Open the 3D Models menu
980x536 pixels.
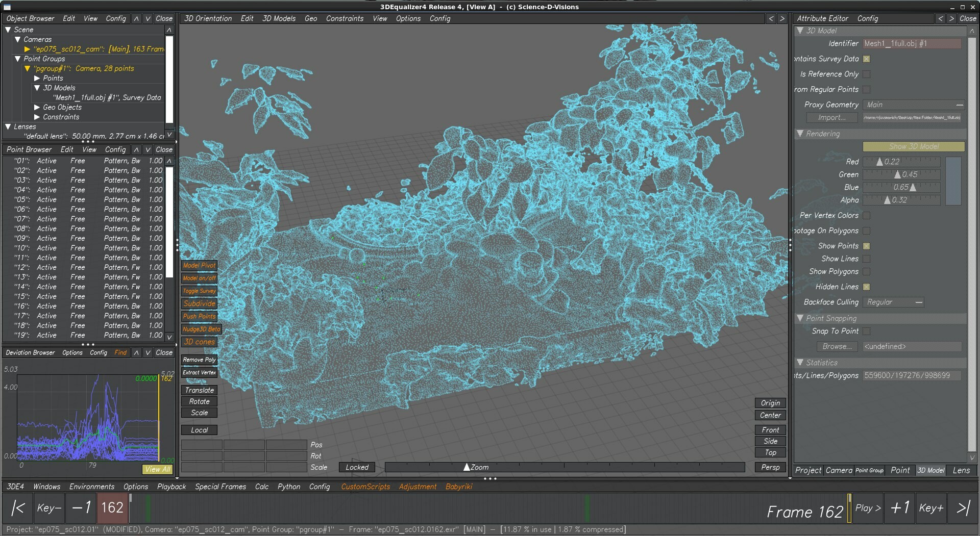(279, 18)
